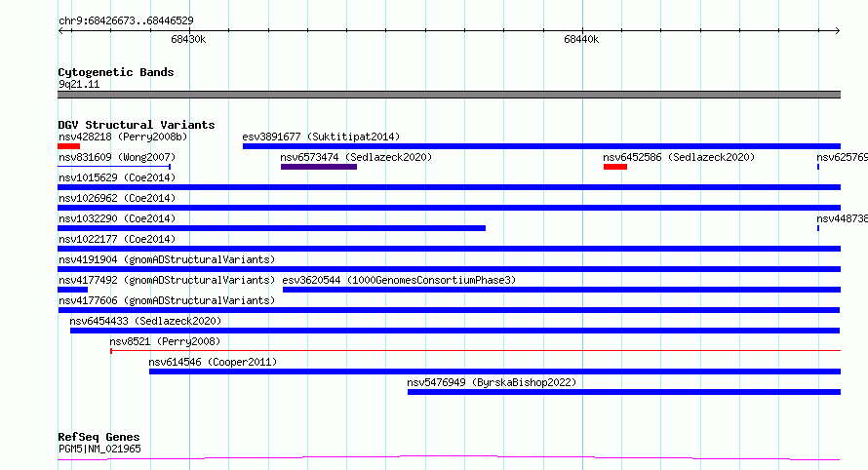Select the thin red nsv8521 (Perry2008) line

tap(476, 350)
